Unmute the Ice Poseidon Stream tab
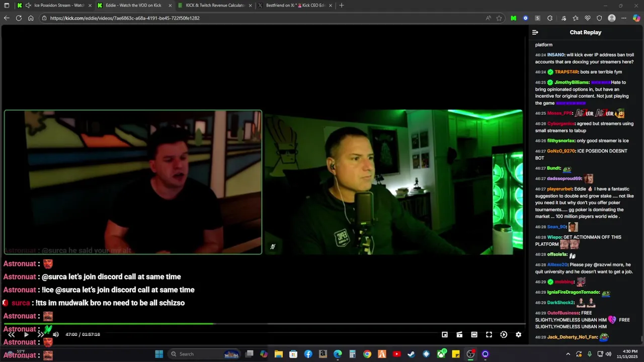Image resolution: width=644 pixels, height=362 pixels. (x=28, y=6)
